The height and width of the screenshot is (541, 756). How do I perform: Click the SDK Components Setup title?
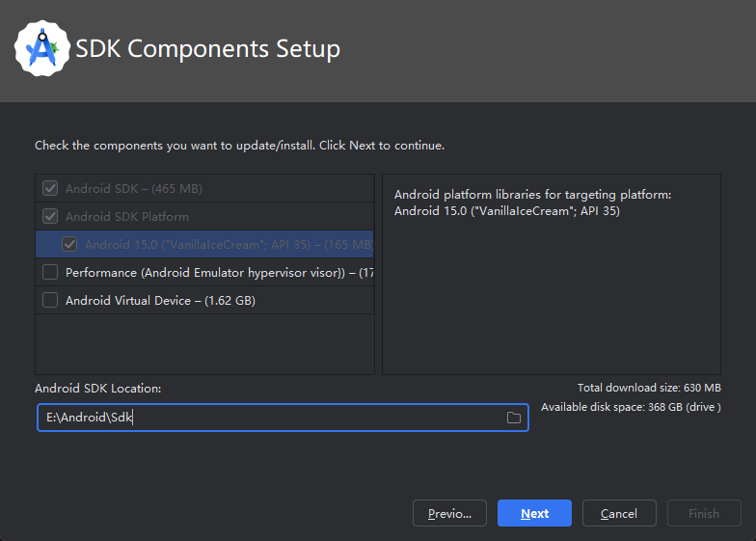(x=207, y=48)
